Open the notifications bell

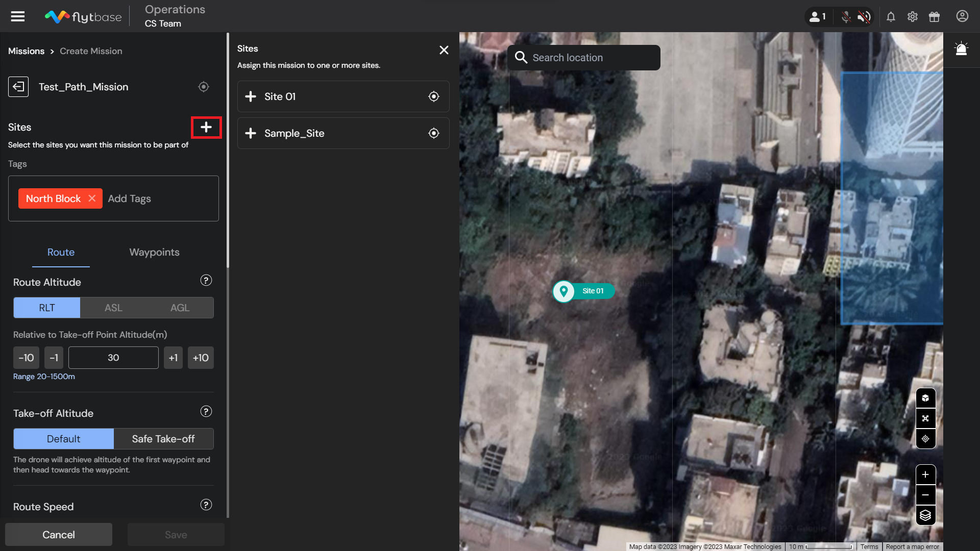click(x=891, y=17)
